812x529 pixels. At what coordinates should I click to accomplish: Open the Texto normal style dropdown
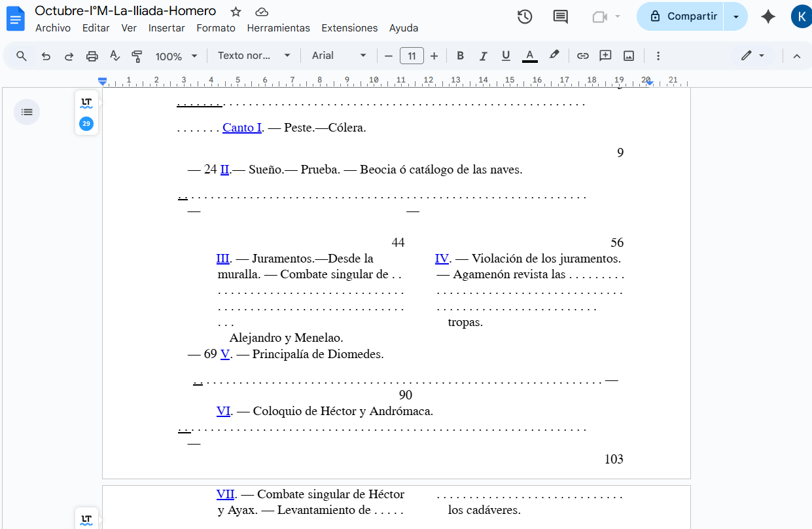pos(254,56)
